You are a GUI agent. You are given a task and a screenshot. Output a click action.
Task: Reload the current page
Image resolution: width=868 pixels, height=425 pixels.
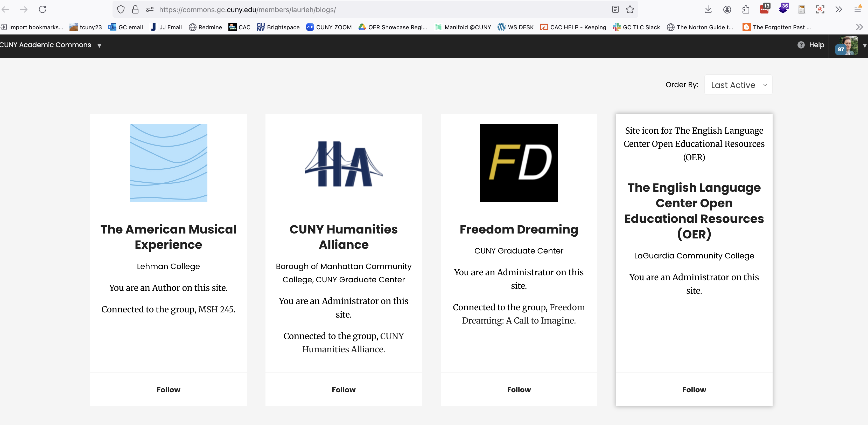pos(43,9)
